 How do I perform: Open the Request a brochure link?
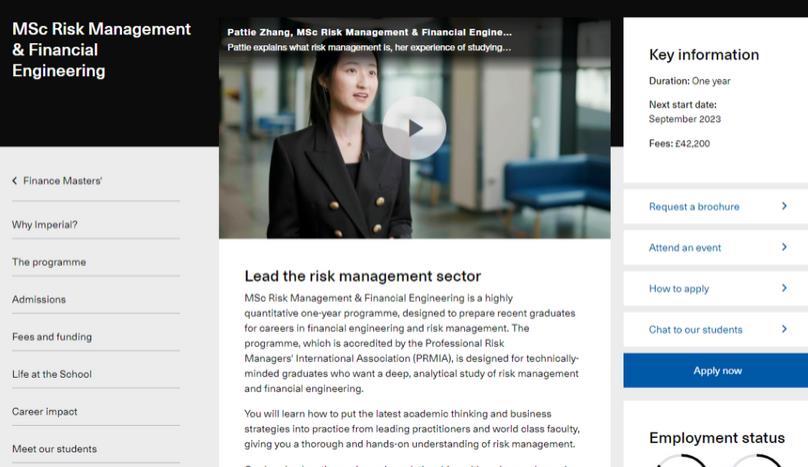(x=694, y=207)
